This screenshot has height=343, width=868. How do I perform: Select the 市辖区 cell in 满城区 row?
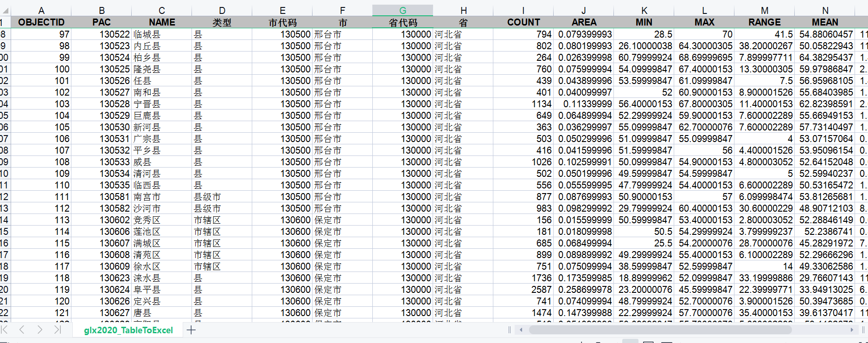[x=222, y=243]
